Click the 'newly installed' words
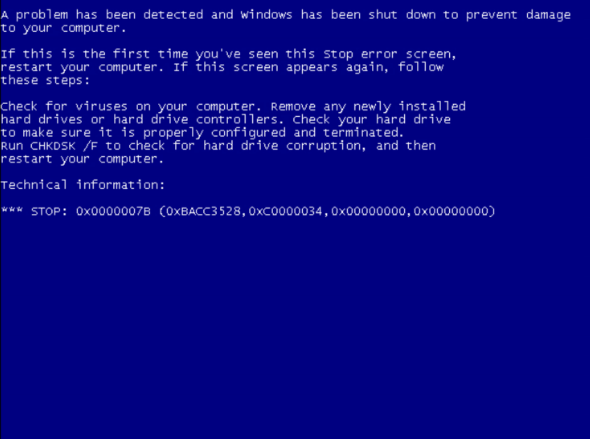Screen dimensions: 590x439 coord(409,106)
